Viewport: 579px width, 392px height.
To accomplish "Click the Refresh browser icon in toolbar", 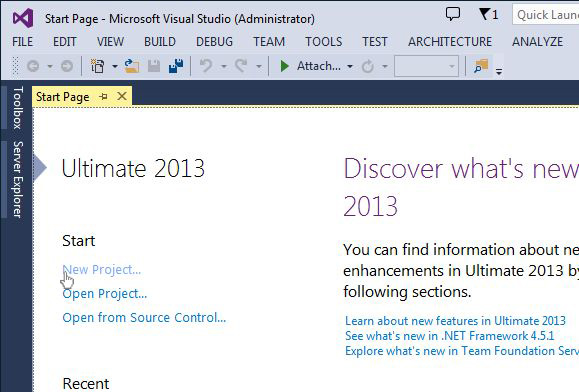I will [x=367, y=67].
